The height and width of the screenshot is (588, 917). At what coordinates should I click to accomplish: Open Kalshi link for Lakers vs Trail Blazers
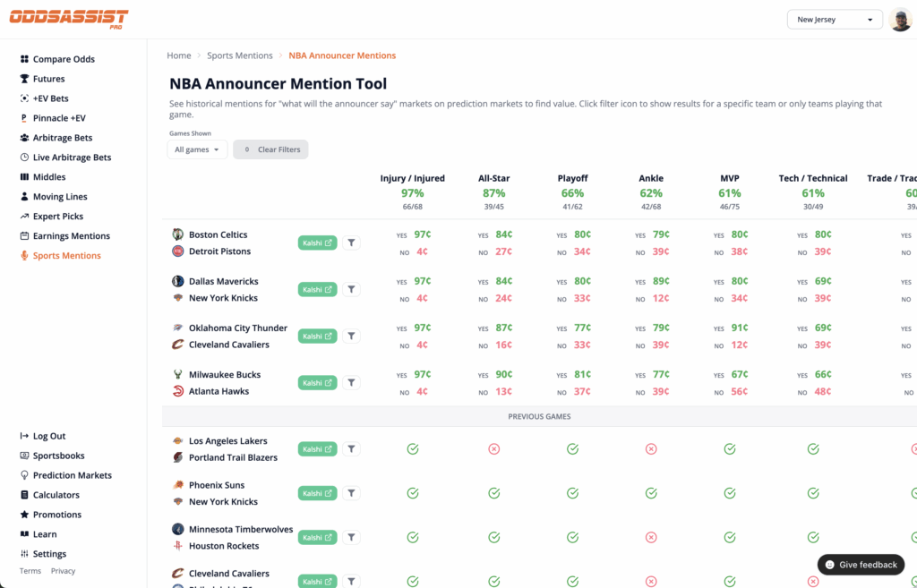[x=318, y=449]
